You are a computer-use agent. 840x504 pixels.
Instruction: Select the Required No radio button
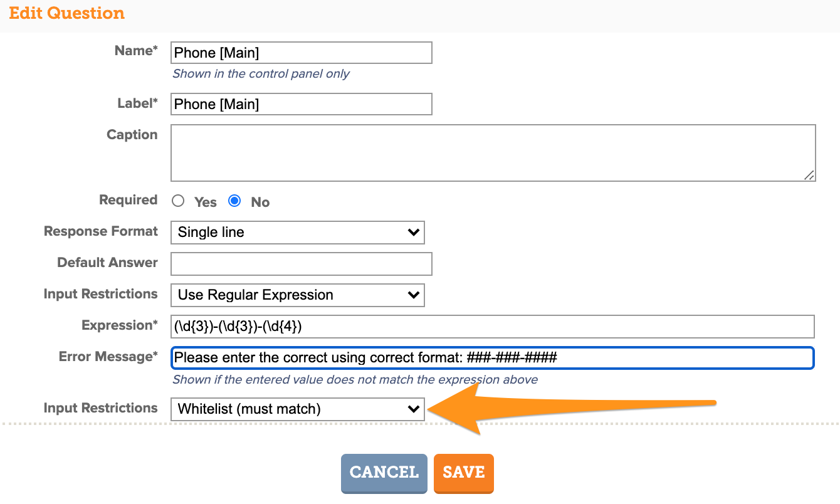234,201
